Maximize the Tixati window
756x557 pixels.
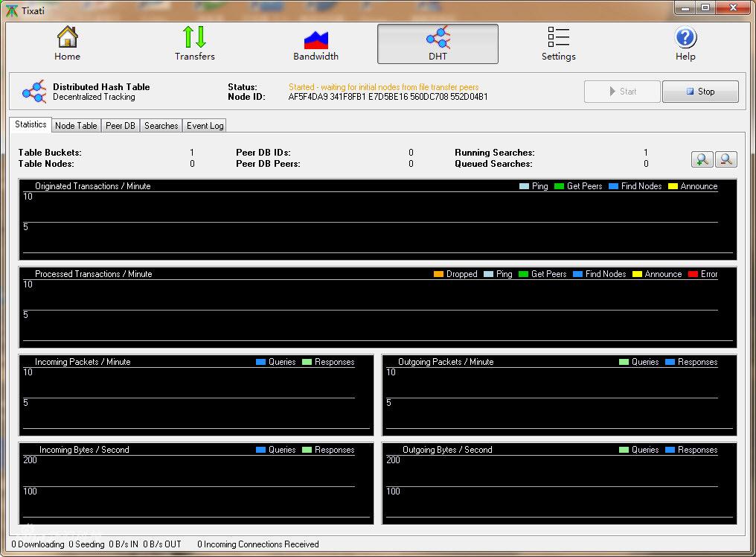tap(706, 8)
